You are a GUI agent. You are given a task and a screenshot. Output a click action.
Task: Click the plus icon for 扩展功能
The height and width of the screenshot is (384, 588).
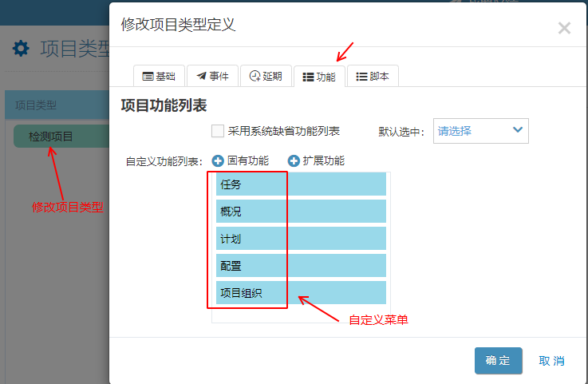coord(293,161)
